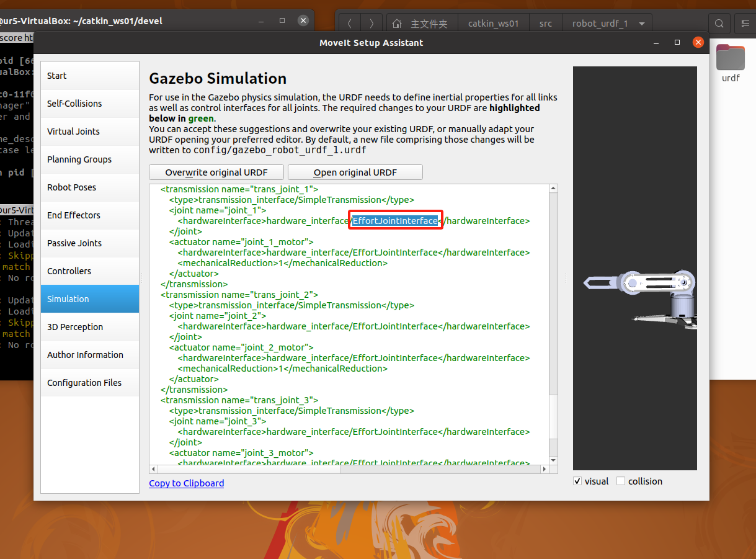Screen dimensions: 756x559
Task: Click home icon in file manager path
Action: click(397, 24)
